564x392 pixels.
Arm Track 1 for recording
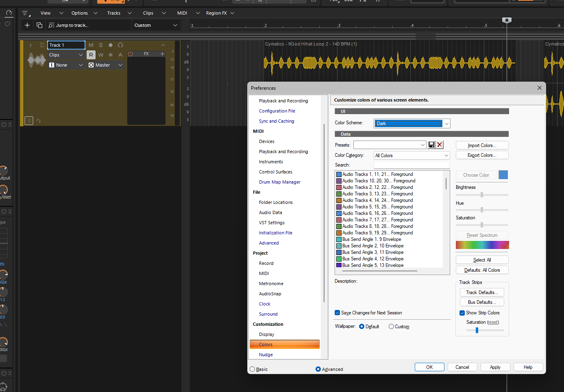coord(111,45)
